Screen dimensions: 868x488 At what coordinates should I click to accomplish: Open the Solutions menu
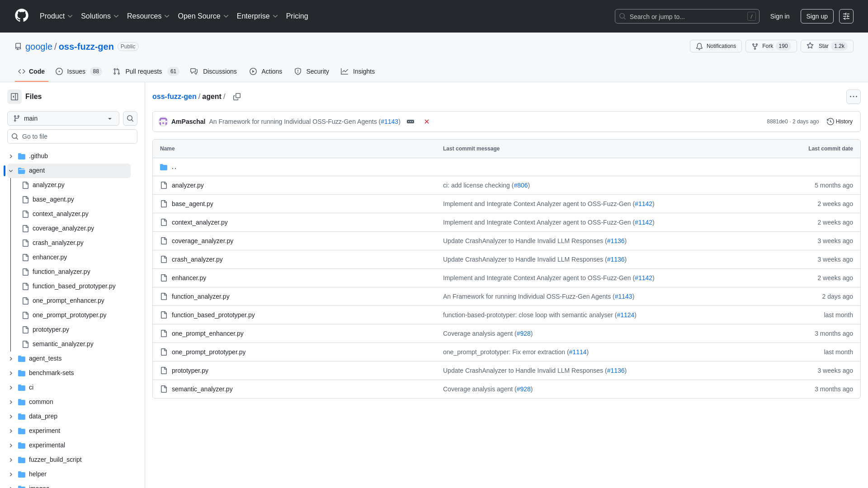point(100,16)
